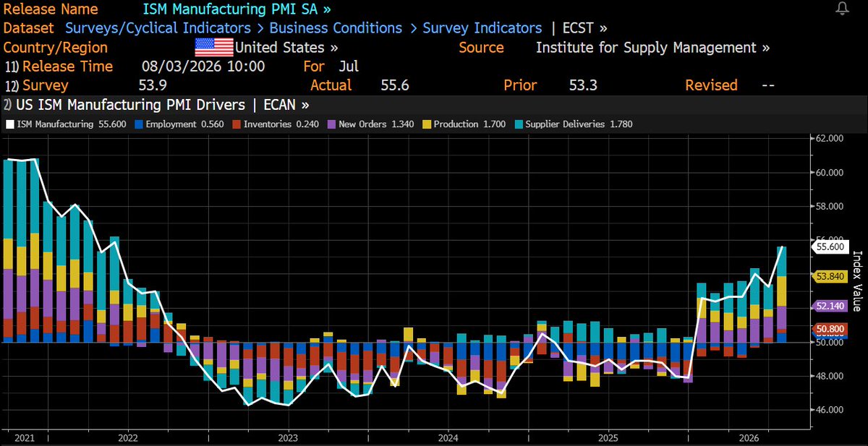Click the alert bell icon
Viewport: 868px width, 446px height.
tap(842, 9)
